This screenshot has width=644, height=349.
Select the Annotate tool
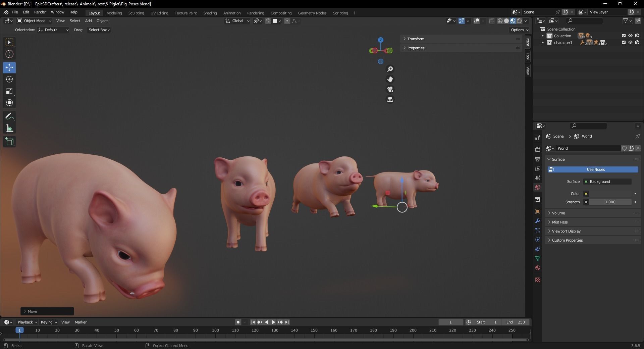pos(9,116)
